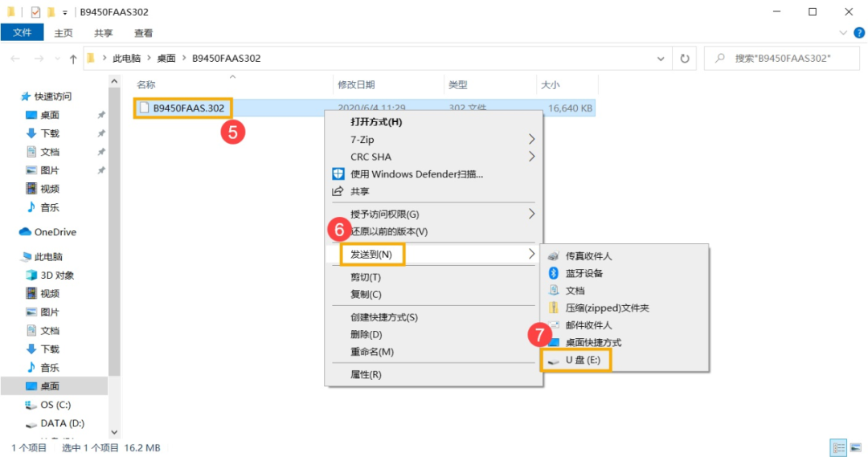This screenshot has width=868, height=457.
Task: Click the share icon in context menu
Action: (338, 191)
